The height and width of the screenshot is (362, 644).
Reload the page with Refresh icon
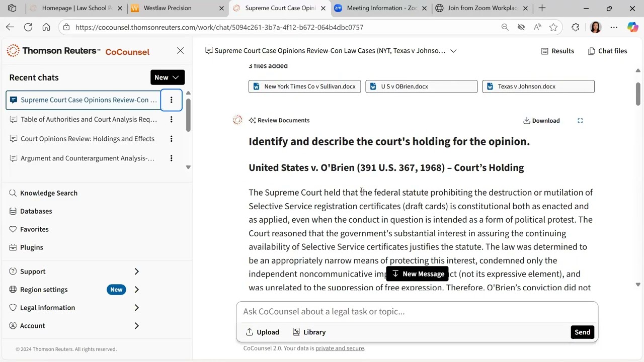pos(28,27)
